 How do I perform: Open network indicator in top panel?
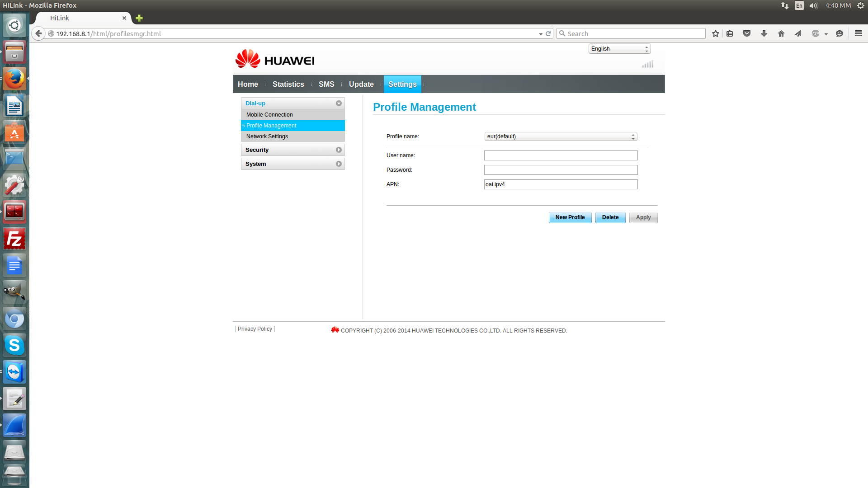click(x=785, y=5)
